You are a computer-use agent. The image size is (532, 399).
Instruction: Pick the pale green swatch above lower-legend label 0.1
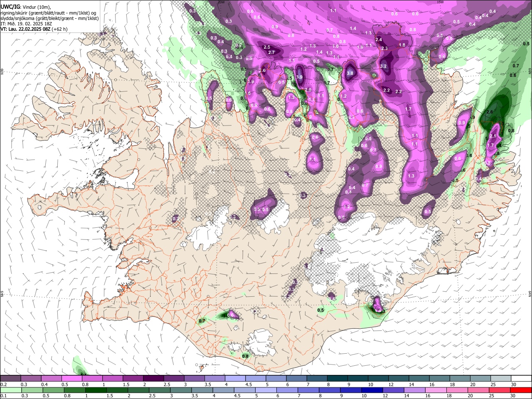point(10,390)
